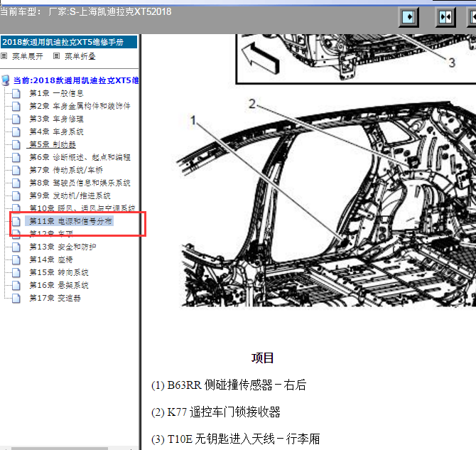Viewport: 476px width, 450px height.
Task: Click page icon for 第16章 悬架系统
Action: (16, 285)
